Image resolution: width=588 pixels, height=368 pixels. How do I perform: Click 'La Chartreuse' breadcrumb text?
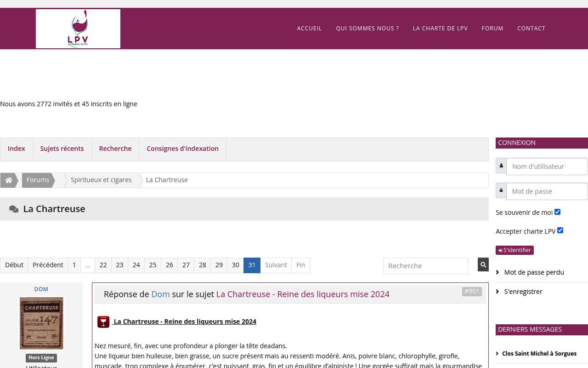click(167, 180)
